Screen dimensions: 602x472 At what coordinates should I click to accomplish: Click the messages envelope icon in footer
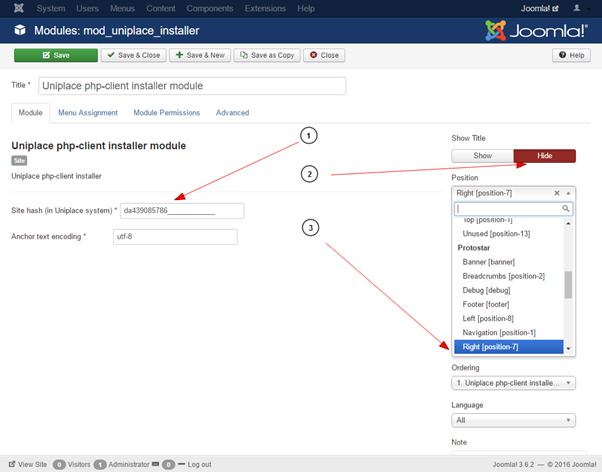tap(155, 464)
